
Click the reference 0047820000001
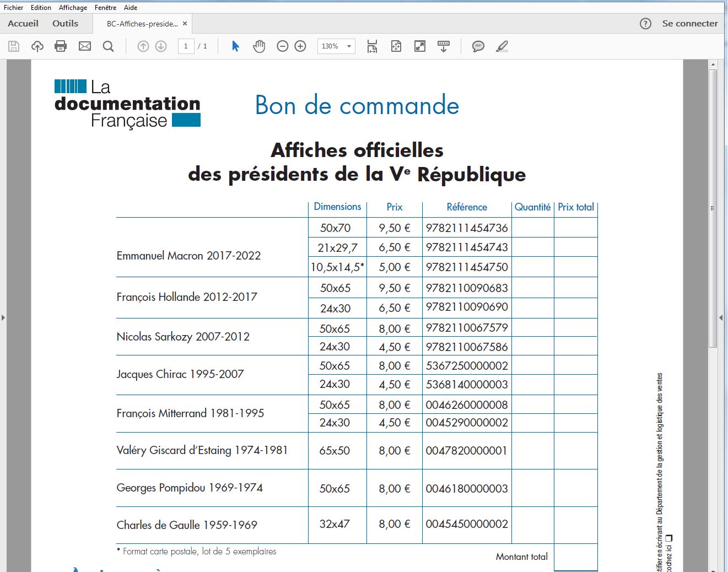point(466,451)
